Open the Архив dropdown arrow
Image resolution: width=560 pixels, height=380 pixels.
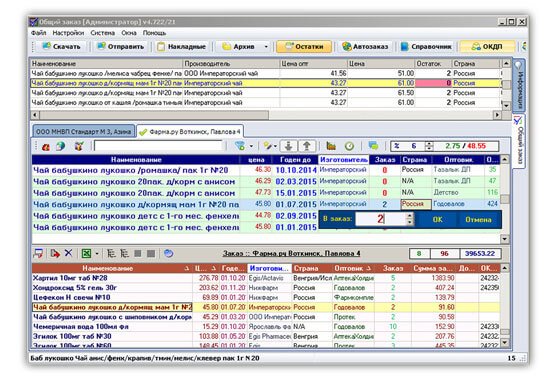tap(266, 46)
